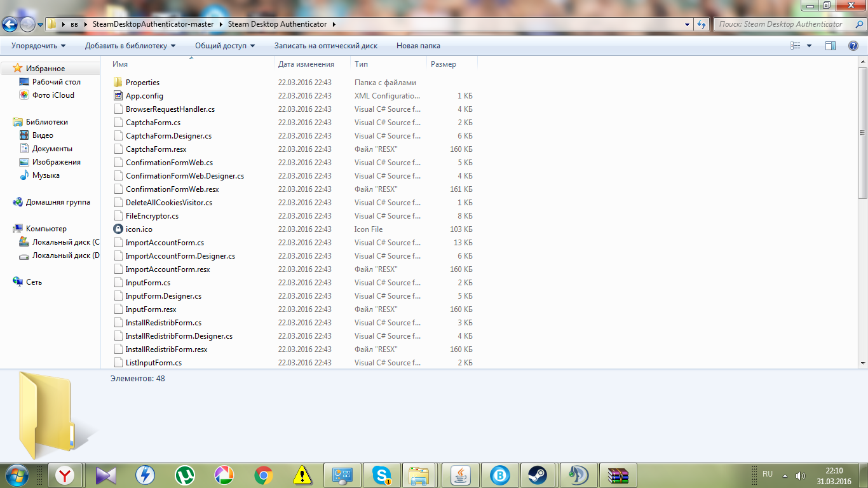Viewport: 868px width, 488px height.
Task: Select the file ConfirmationFormWeb.resx
Action: pyautogui.click(x=172, y=189)
